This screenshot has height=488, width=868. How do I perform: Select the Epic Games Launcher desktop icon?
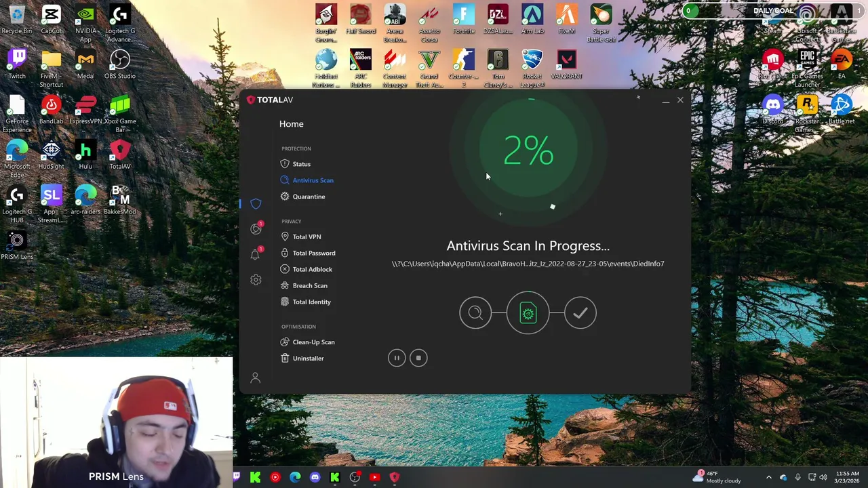point(807,68)
